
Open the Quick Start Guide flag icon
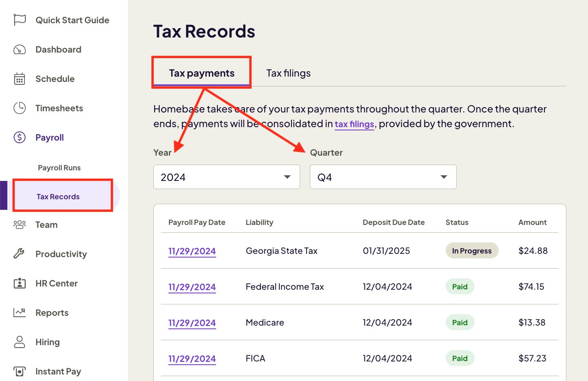coord(19,20)
